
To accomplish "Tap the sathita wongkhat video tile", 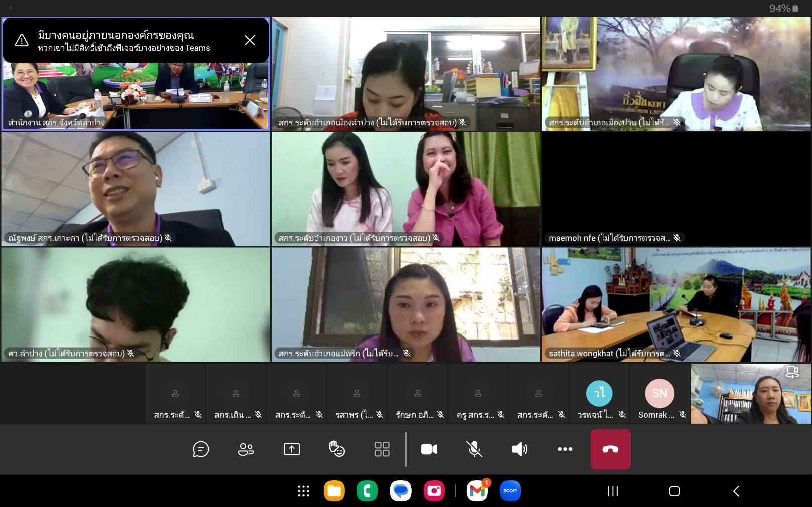I will [675, 304].
